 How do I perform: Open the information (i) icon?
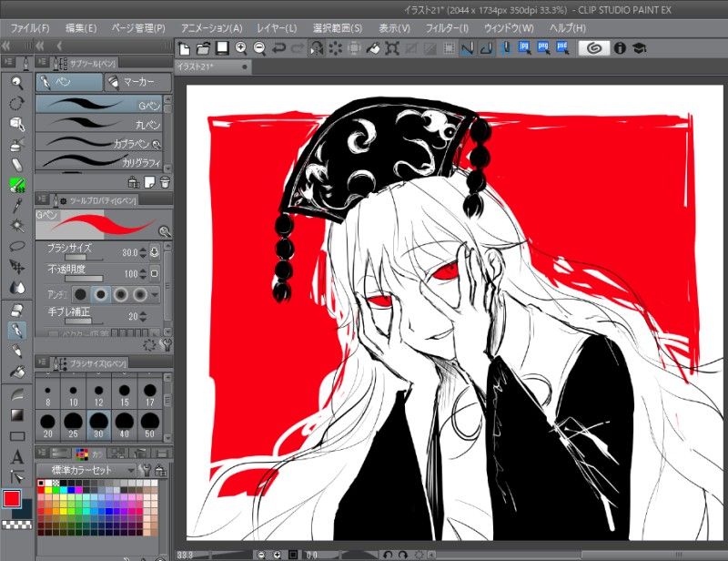point(620,48)
